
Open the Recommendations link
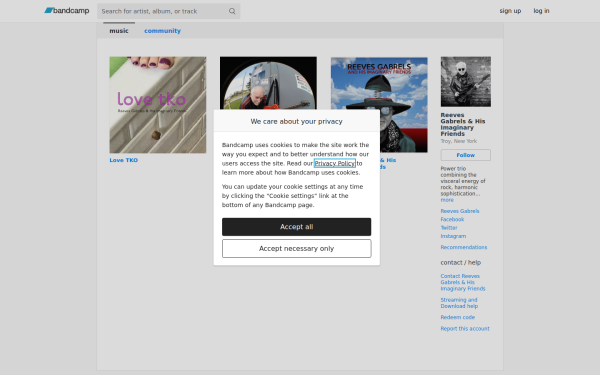463,247
